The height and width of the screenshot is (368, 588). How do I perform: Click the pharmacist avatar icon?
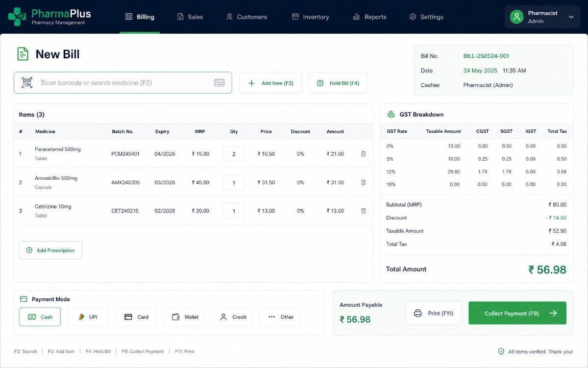click(516, 17)
